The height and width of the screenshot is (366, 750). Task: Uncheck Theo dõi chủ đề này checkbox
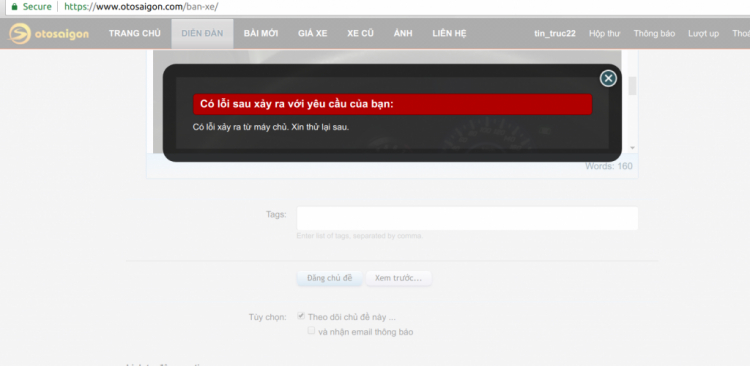[x=301, y=316]
